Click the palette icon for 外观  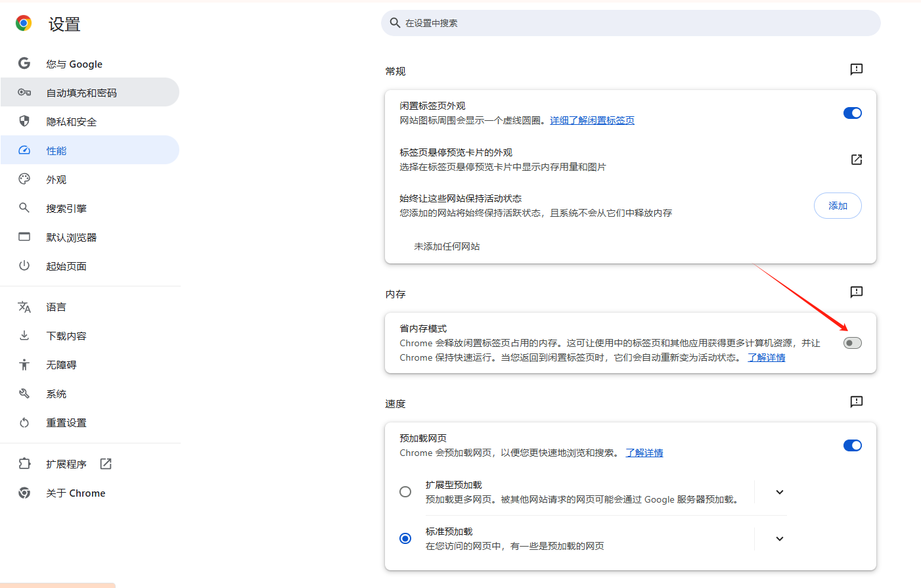point(24,179)
